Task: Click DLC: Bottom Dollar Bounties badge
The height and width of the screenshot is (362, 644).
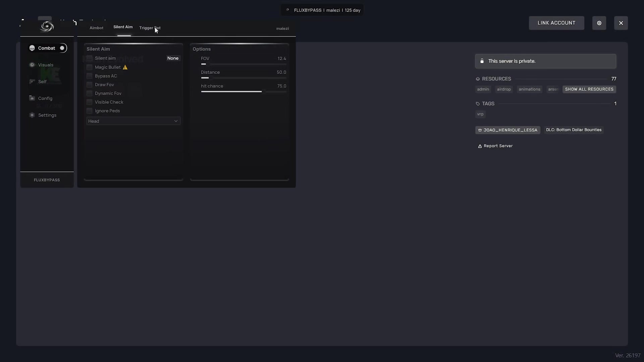Action: pos(574,130)
